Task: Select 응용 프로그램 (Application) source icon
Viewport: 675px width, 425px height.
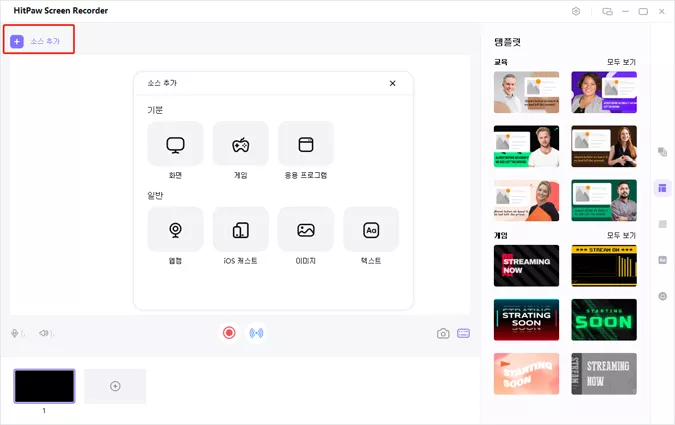Action: (306, 144)
